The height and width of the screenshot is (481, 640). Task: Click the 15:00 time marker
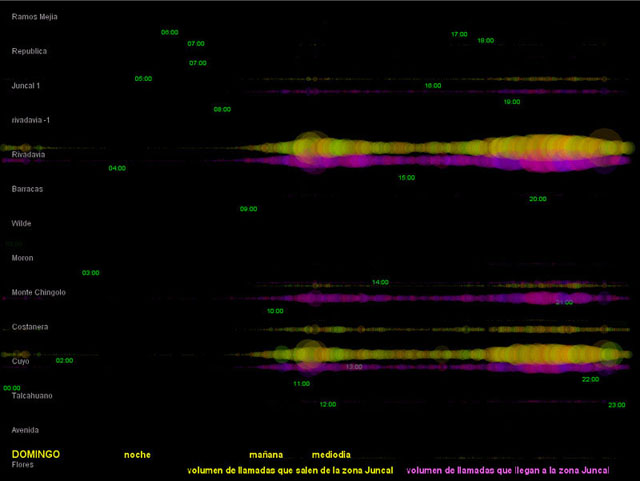point(406,178)
